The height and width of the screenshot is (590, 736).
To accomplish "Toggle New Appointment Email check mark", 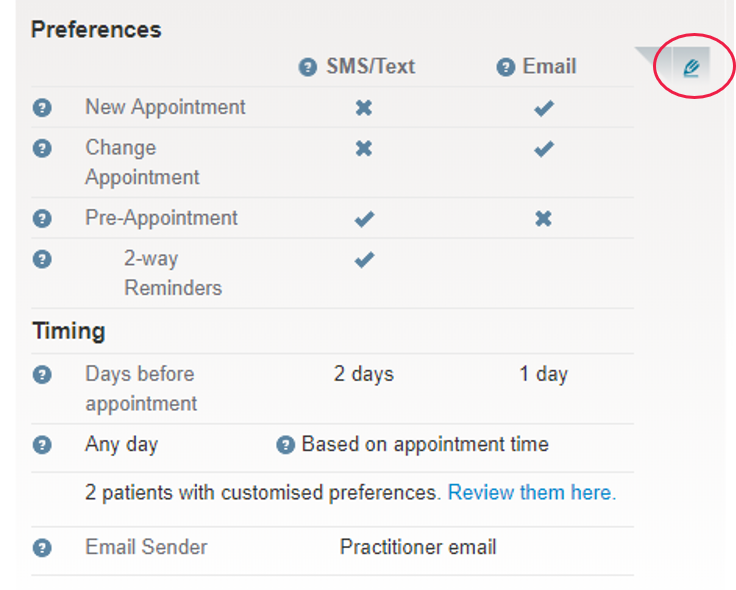I will 544,108.
